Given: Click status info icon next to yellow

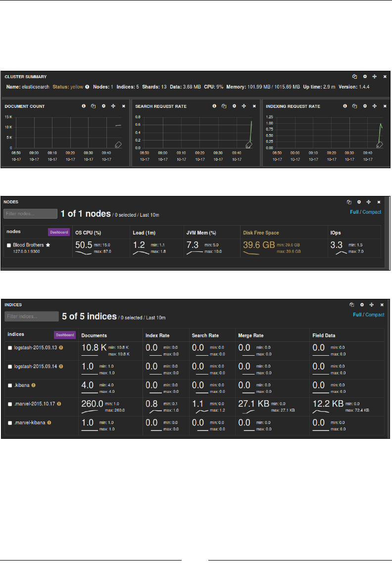Looking at the screenshot, I should coord(87,87).
